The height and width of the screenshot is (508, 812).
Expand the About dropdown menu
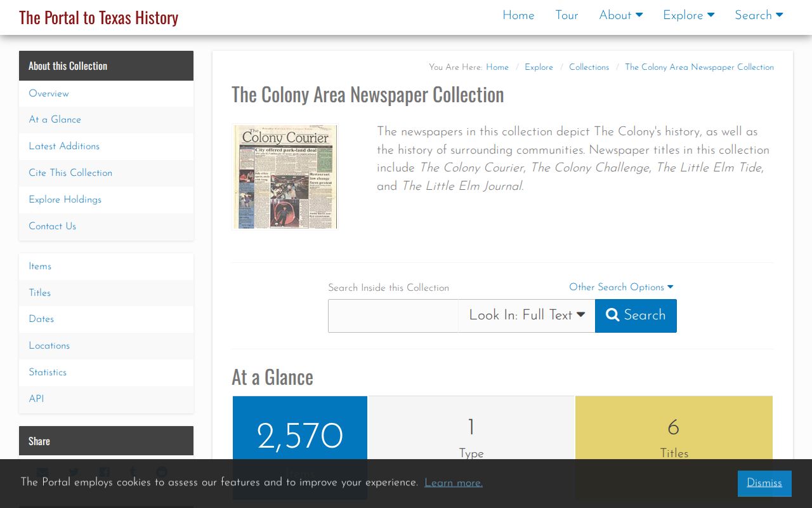pos(621,15)
